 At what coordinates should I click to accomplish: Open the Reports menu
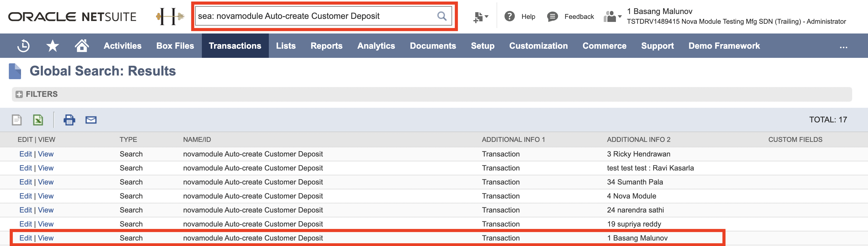(x=326, y=46)
